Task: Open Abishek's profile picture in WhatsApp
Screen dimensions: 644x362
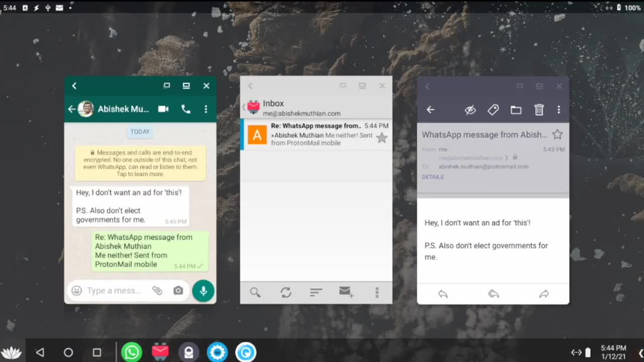Action: [86, 109]
